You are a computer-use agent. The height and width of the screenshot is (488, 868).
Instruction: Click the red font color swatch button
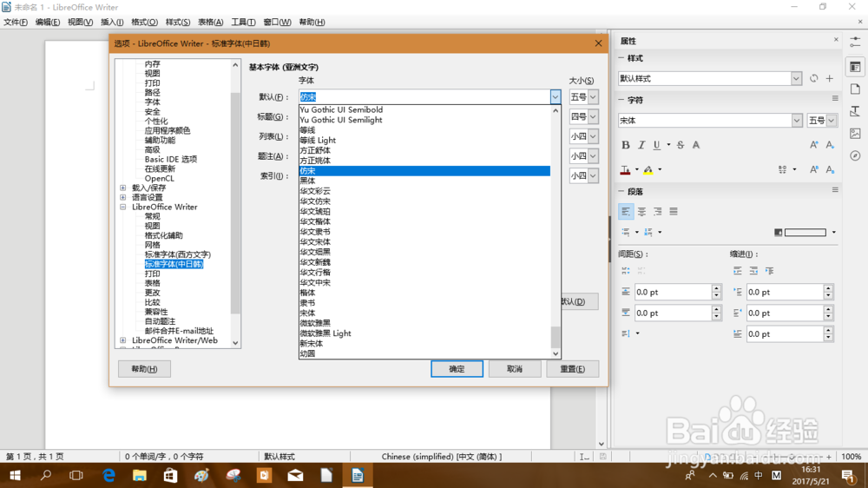point(625,170)
